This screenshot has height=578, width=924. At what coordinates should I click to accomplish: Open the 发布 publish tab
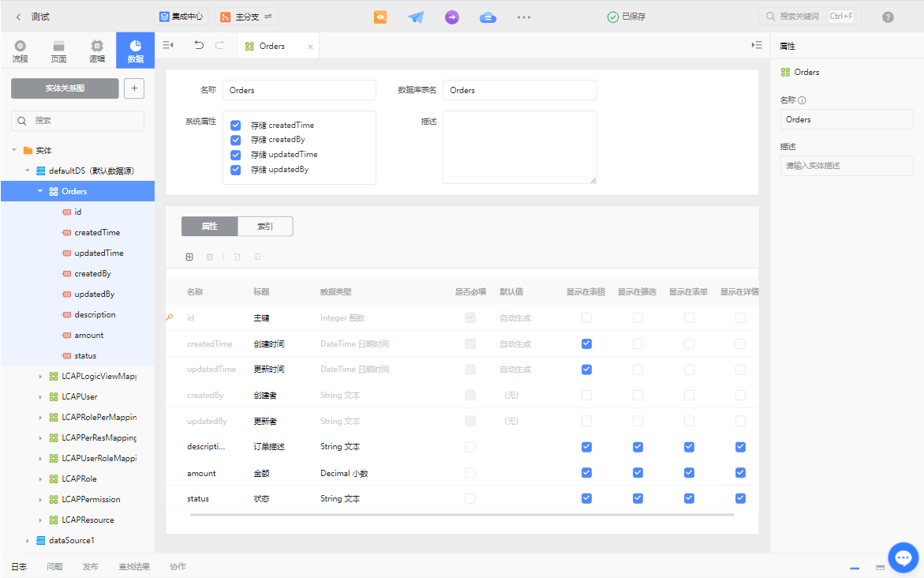(x=91, y=567)
